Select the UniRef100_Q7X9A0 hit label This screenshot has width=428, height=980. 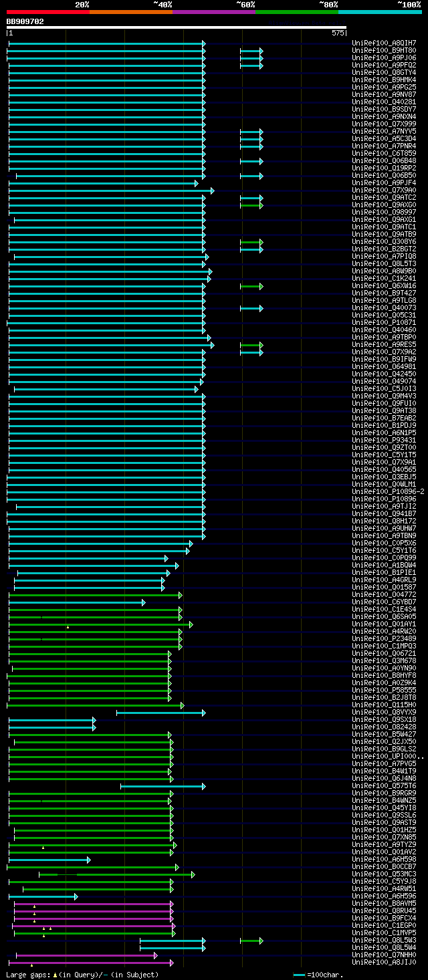coord(384,190)
